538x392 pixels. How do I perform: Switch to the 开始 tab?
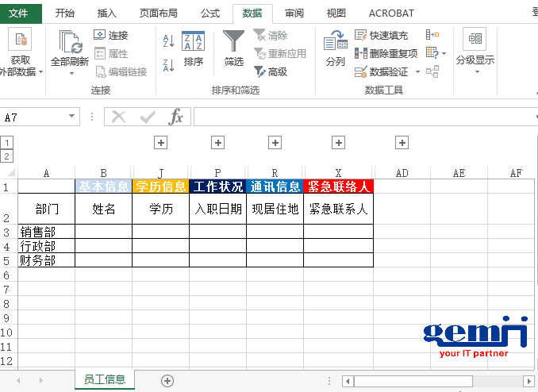65,13
